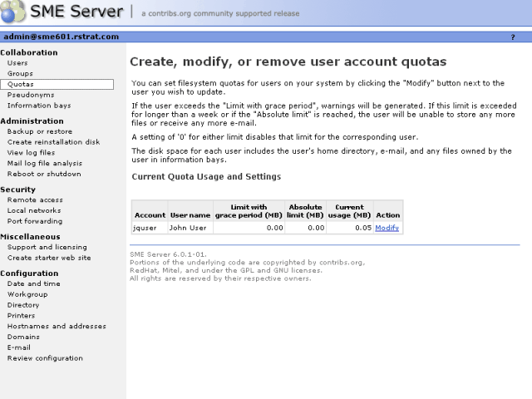This screenshot has height=399, width=532.
Task: Click the Miscellaneous section heading
Action: tap(30, 237)
